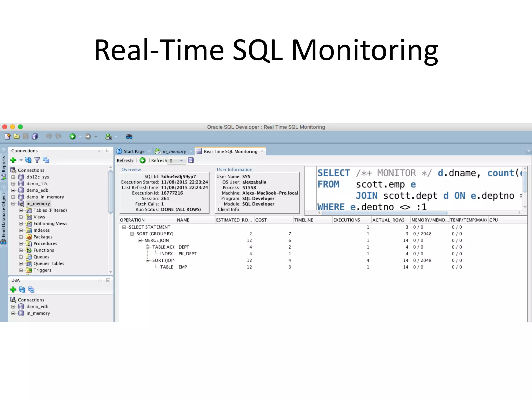Click the Connections tree vertical scrollbar

click(111, 192)
